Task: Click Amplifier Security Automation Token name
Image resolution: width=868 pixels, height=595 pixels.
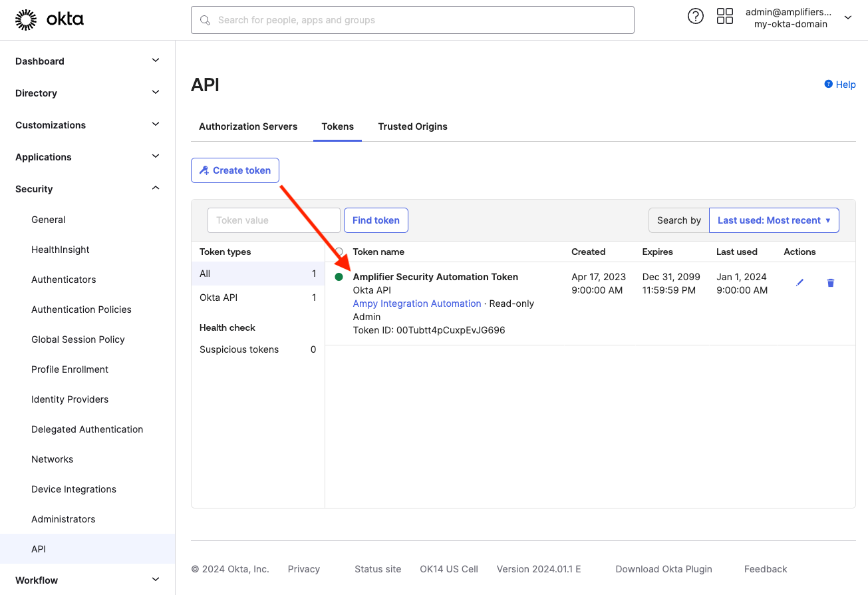Action: point(436,277)
